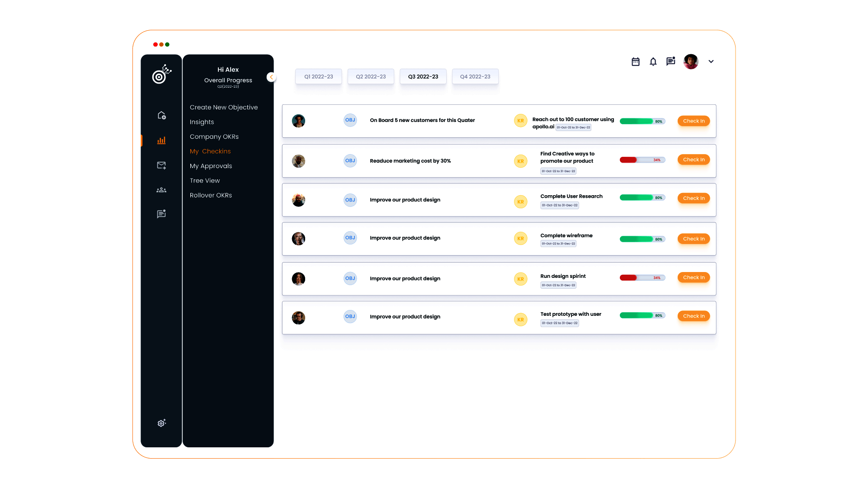Expand the user profile dropdown chevron
This screenshot has height=488, width=868.
[x=711, y=62]
